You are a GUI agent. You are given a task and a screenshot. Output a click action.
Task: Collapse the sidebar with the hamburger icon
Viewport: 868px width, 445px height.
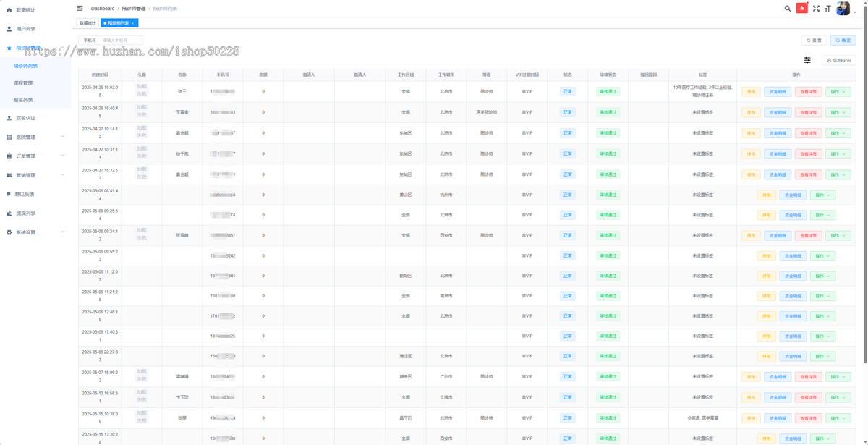(80, 8)
